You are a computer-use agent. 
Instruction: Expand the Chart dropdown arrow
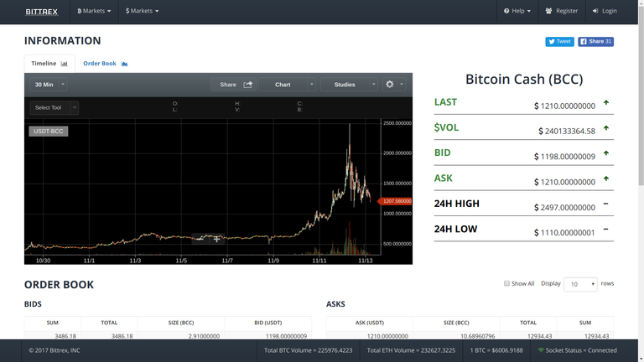pyautogui.click(x=311, y=85)
